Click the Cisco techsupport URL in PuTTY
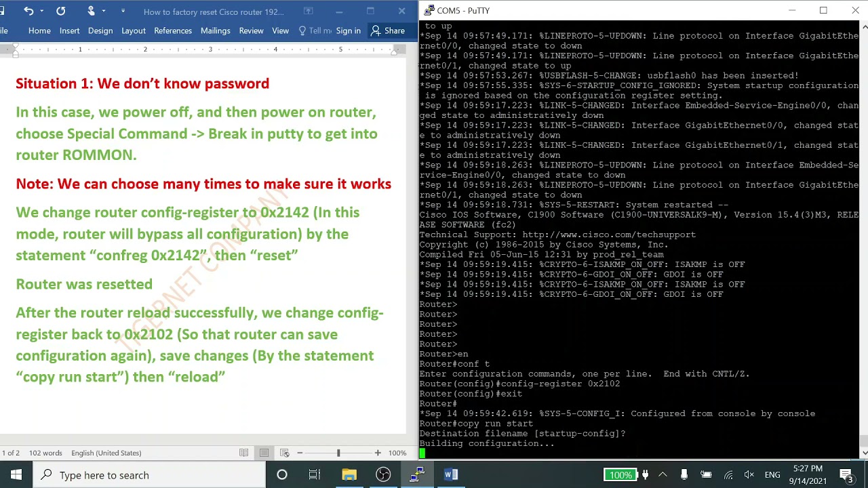868x488 pixels. pos(609,235)
